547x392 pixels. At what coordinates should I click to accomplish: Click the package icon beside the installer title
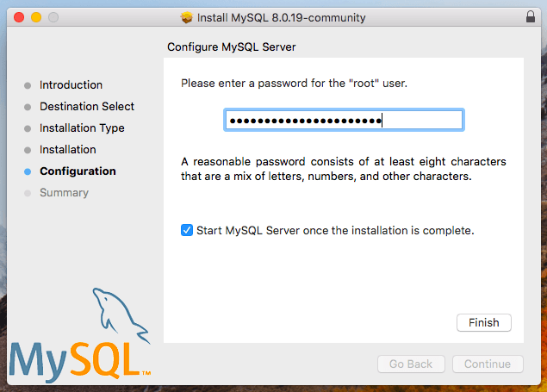point(187,17)
